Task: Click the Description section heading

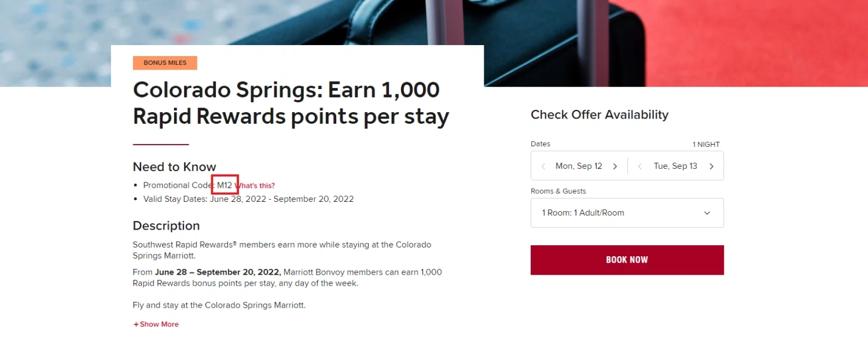Action: point(166,226)
